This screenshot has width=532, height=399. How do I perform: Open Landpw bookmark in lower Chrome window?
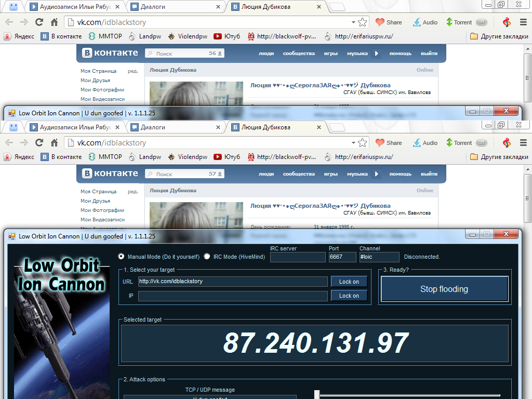145,157
